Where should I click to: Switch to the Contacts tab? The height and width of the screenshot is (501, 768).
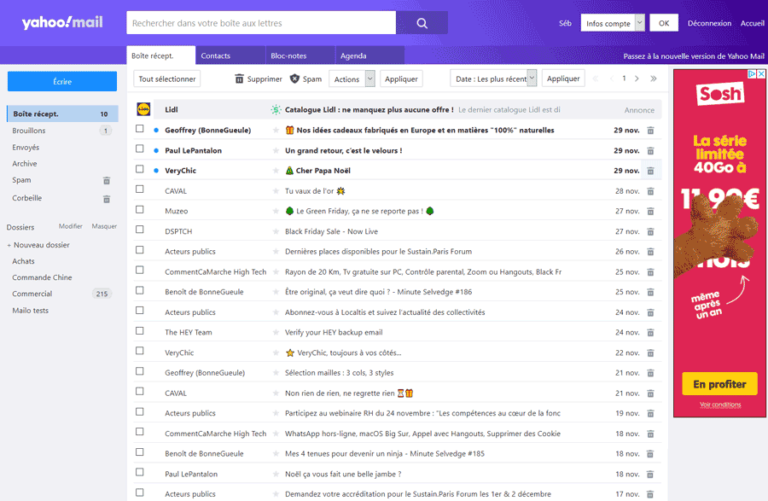tap(215, 56)
